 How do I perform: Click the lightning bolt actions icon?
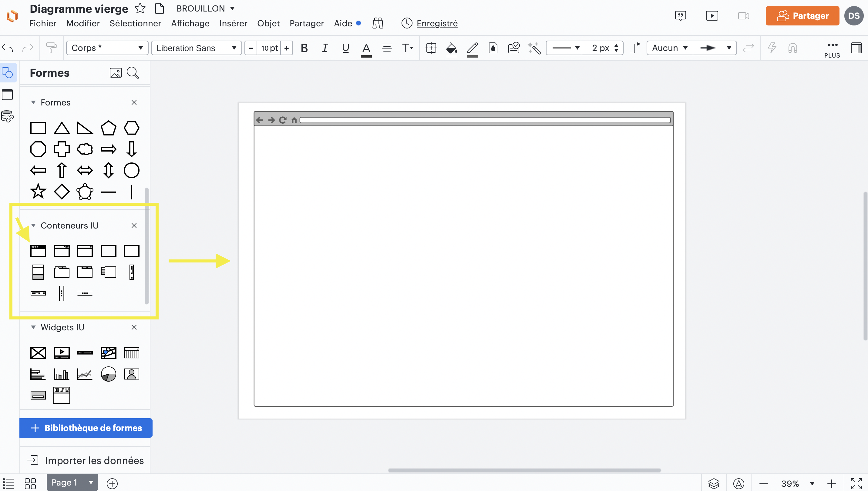click(772, 48)
